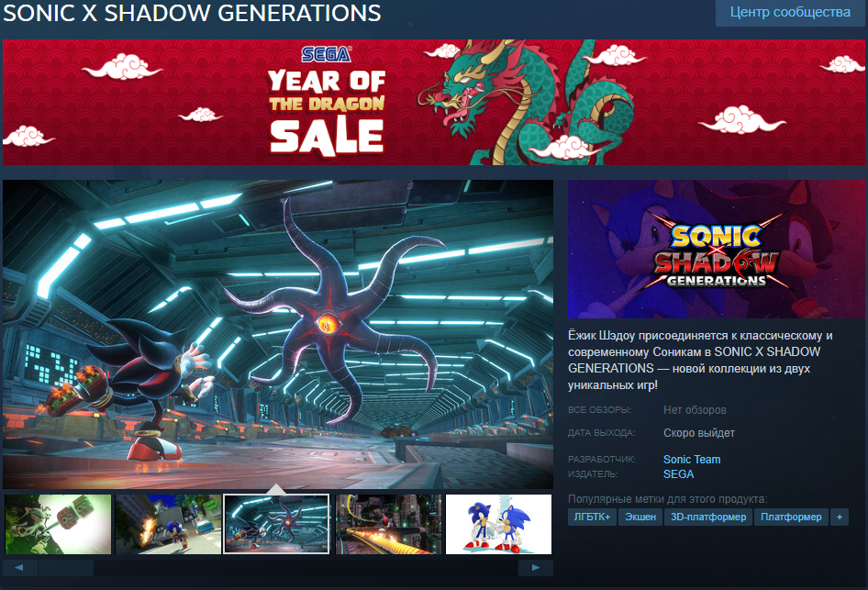Screen dimensions: 868x590
Task: Click the right arrow of the screenshot strip
Action: [535, 567]
